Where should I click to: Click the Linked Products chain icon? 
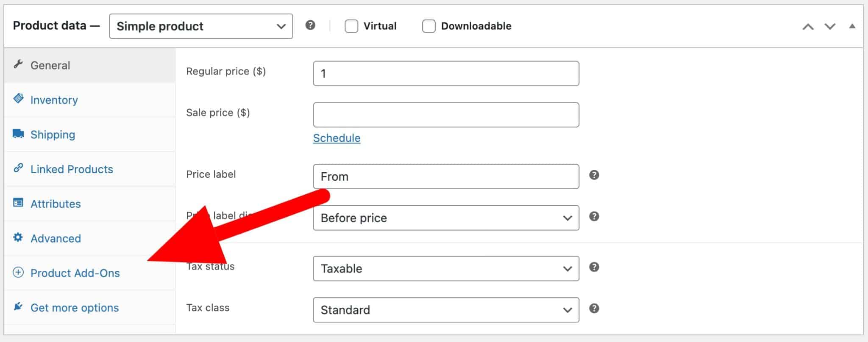point(17,168)
